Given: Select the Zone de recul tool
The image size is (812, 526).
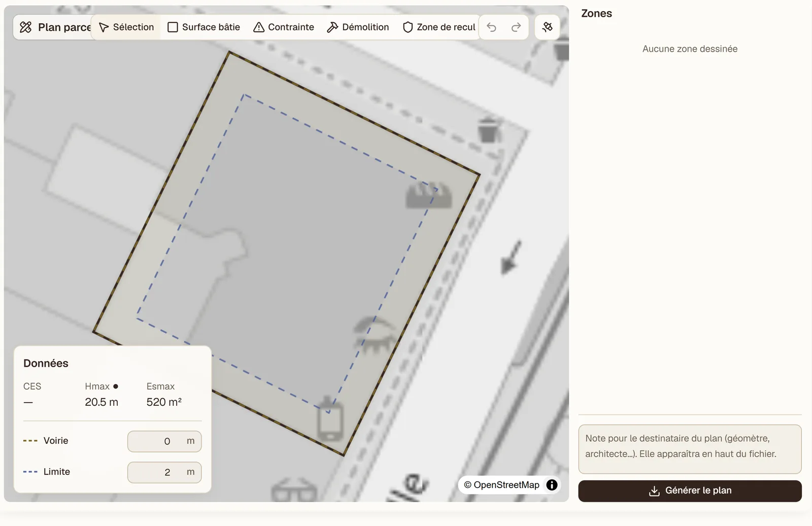Looking at the screenshot, I should coord(439,27).
